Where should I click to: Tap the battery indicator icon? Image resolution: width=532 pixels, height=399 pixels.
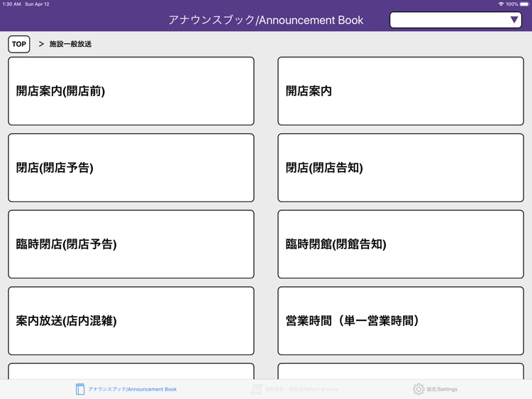tap(524, 4)
